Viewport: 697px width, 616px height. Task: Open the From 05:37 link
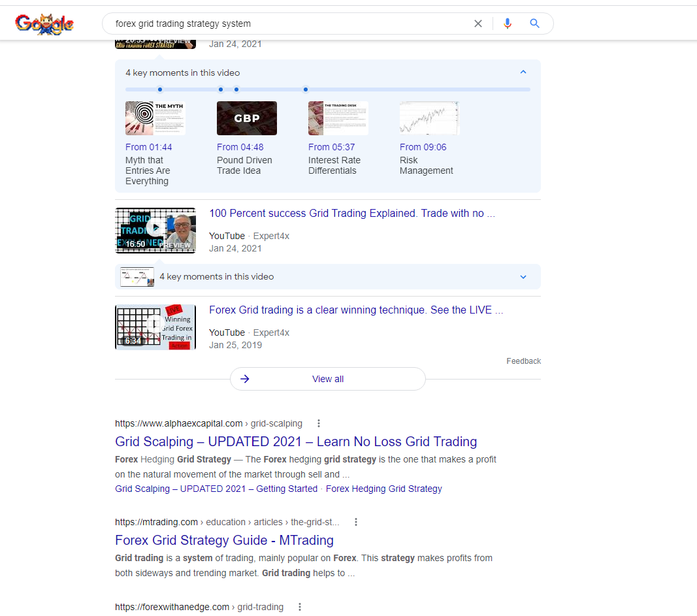coord(332,147)
